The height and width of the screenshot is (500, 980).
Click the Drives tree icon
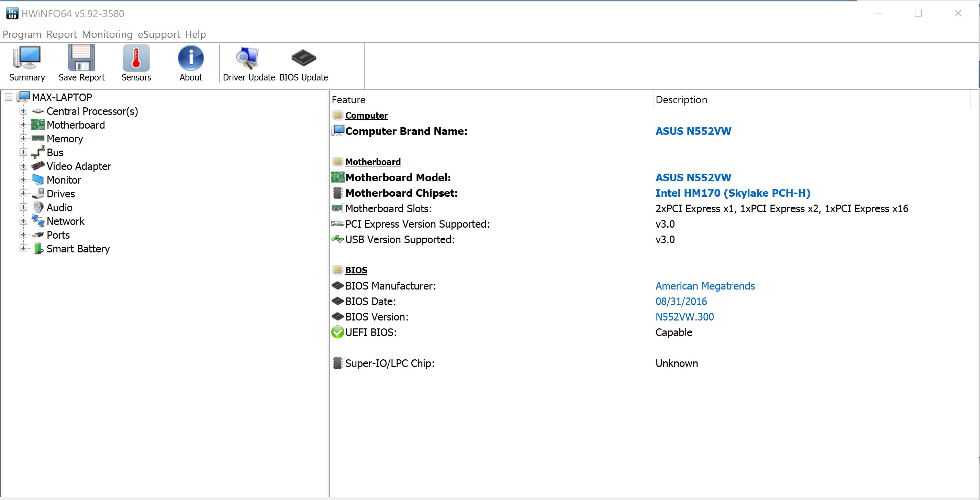tap(38, 194)
